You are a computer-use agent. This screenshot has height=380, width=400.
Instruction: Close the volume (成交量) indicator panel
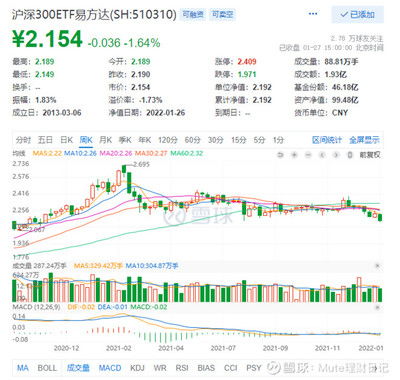(378, 266)
